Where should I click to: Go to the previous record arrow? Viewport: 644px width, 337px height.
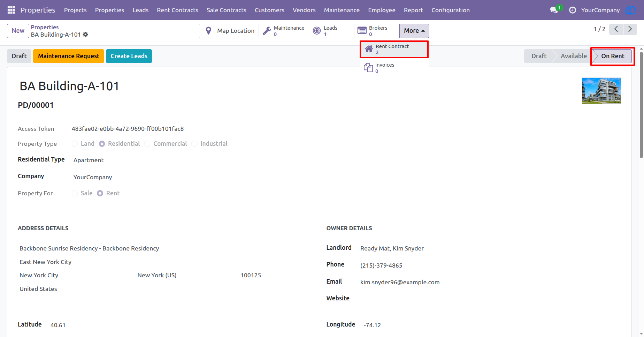(616, 29)
